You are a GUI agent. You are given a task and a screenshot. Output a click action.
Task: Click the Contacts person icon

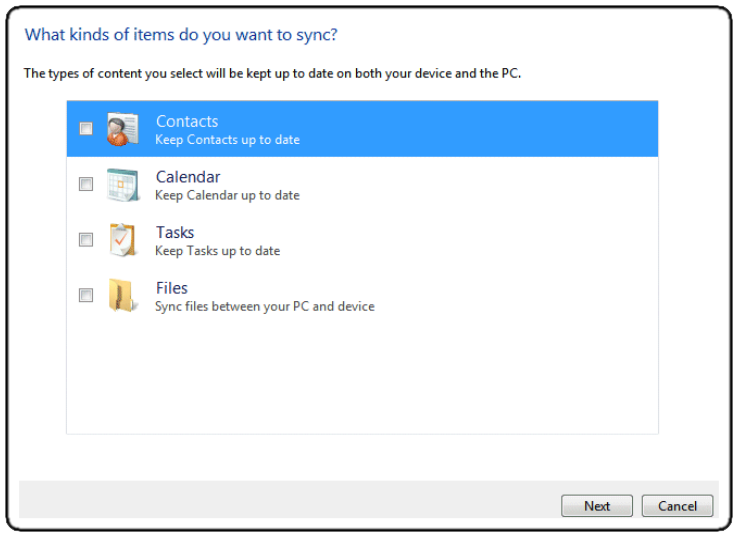pyautogui.click(x=122, y=129)
